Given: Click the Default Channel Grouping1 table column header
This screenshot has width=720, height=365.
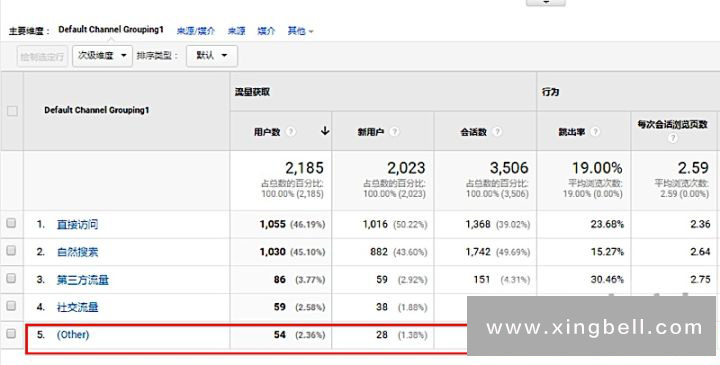Looking at the screenshot, I should (97, 110).
